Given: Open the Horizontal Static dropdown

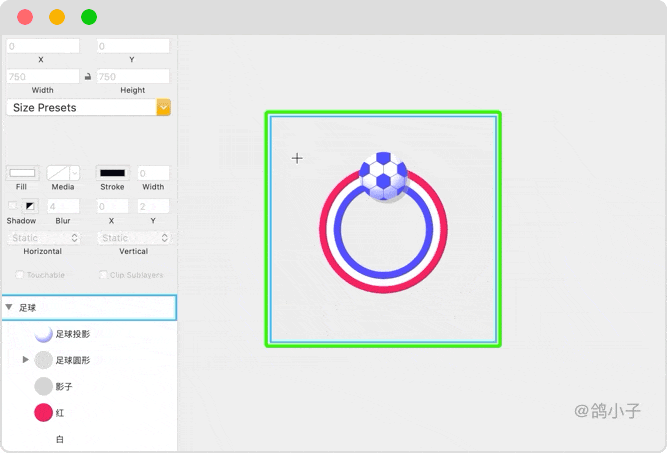Looking at the screenshot, I should [x=43, y=238].
